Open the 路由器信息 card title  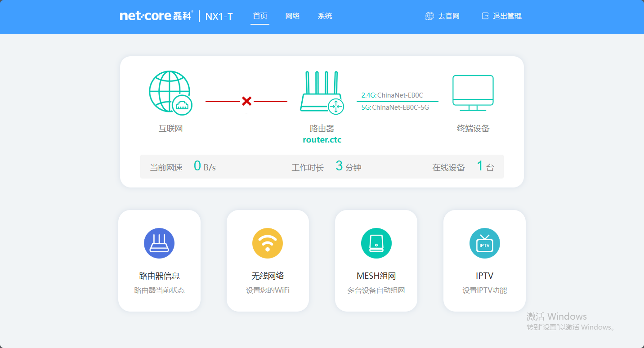(x=159, y=276)
